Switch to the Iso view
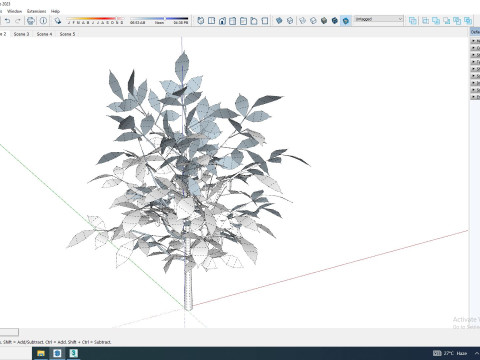The width and height of the screenshot is (480, 360). click(201, 21)
